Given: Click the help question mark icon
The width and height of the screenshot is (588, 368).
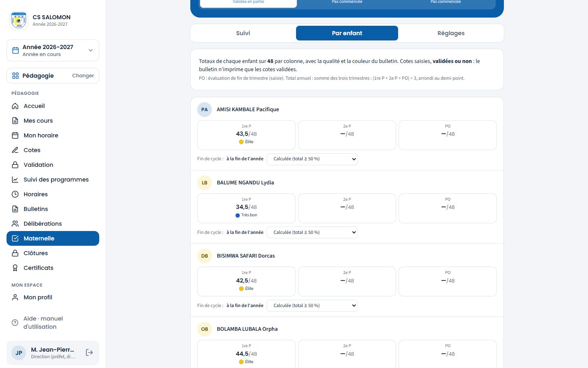Looking at the screenshot, I should 15,323.
